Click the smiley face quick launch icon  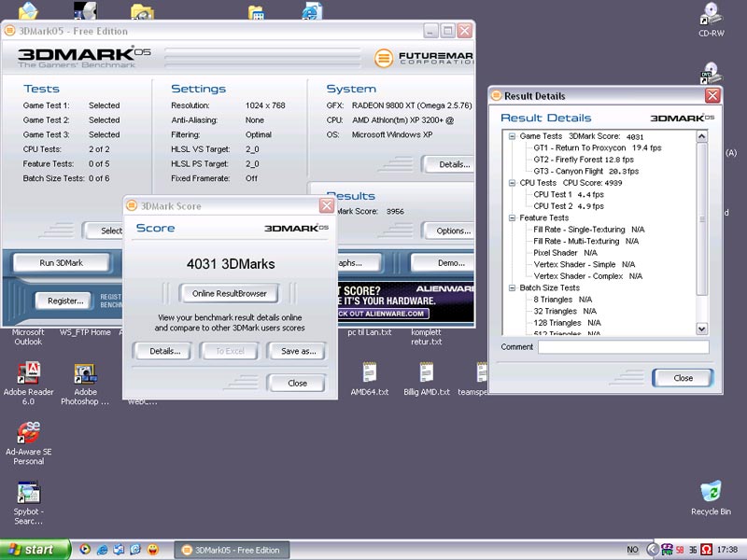tap(153, 550)
